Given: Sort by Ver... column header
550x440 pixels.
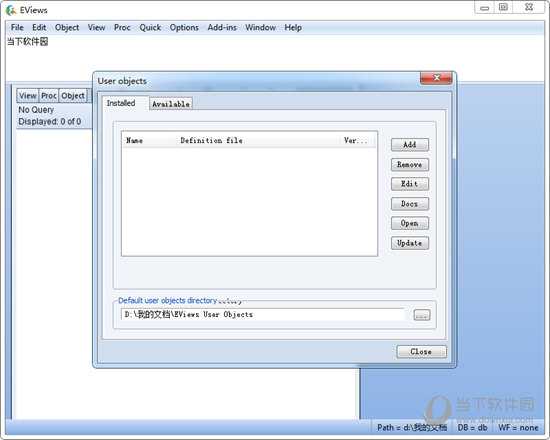Looking at the screenshot, I should click(357, 140).
